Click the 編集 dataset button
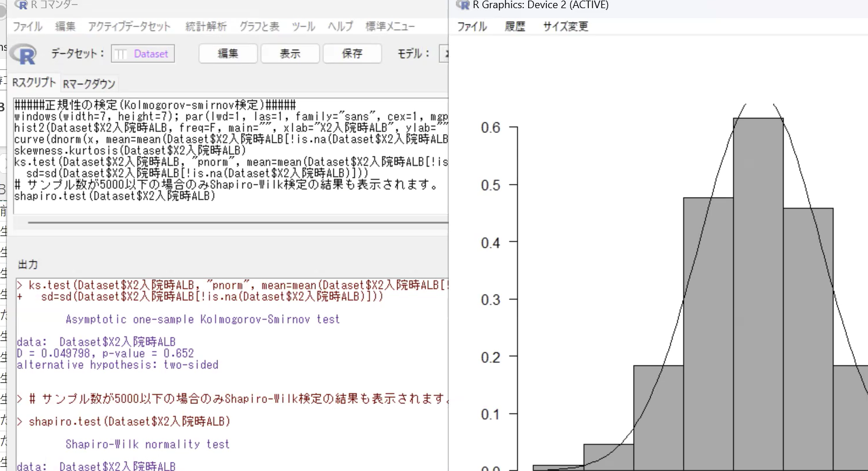The height and width of the screenshot is (471, 868). pyautogui.click(x=228, y=54)
